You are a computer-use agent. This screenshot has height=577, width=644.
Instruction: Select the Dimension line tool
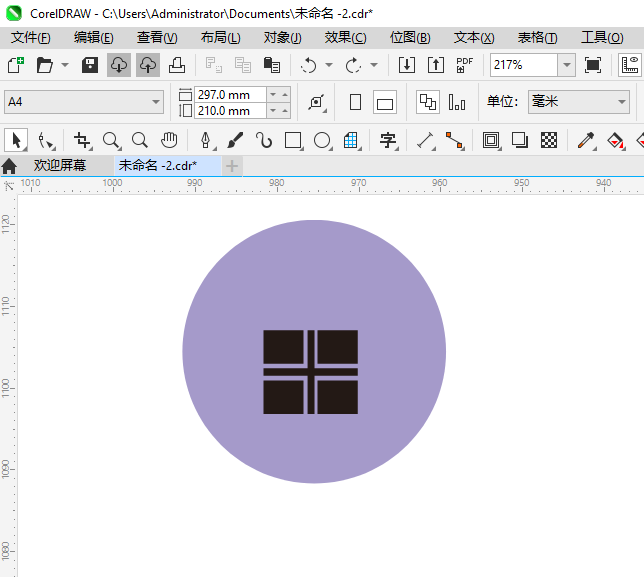(x=426, y=140)
